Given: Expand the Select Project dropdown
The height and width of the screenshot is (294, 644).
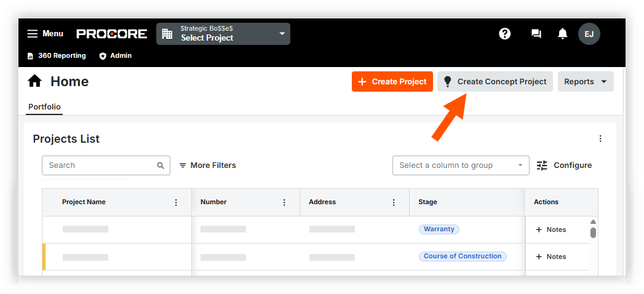Looking at the screenshot, I should click(x=223, y=34).
